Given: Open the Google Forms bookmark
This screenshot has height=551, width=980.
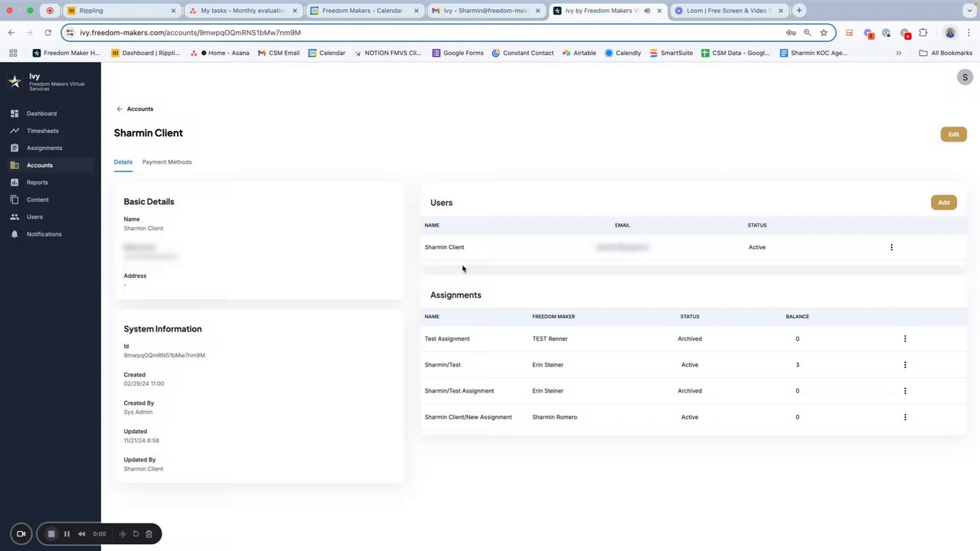Looking at the screenshot, I should 458,53.
